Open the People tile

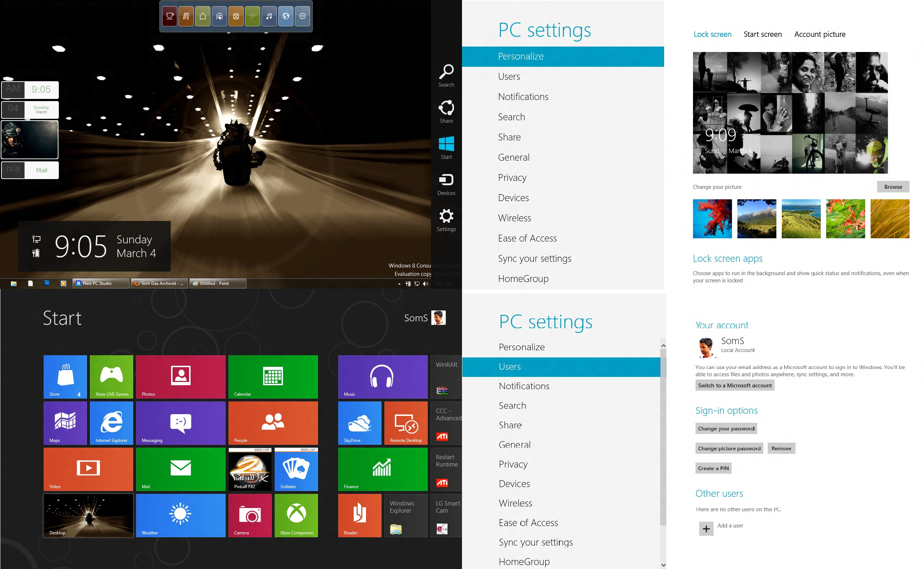click(x=273, y=423)
